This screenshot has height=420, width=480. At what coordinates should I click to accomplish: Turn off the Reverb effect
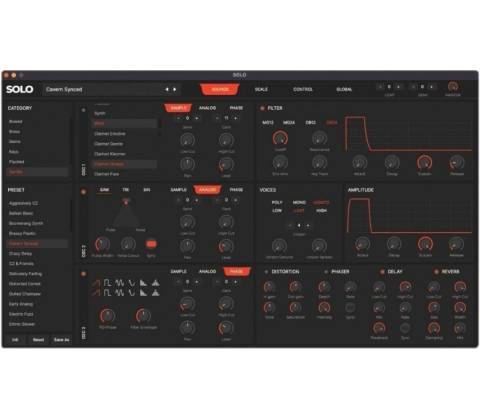[x=436, y=272]
